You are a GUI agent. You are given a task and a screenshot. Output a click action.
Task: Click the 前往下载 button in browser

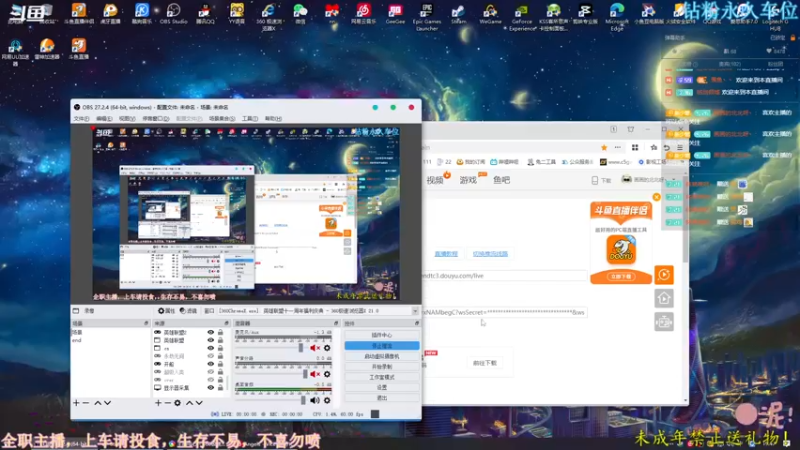click(484, 363)
